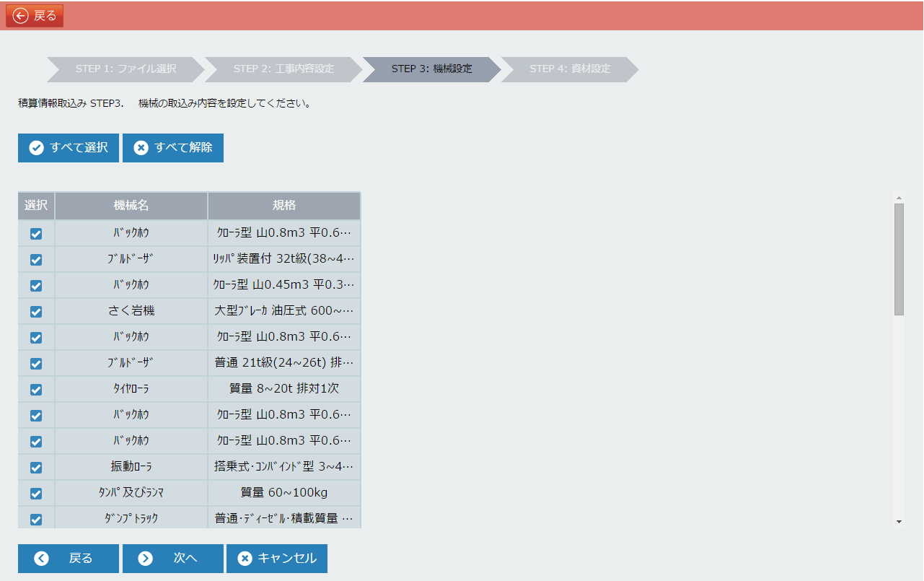Uncheck the ﾌﾞﾙﾄﾞｰｻﾞ 普通 21t級 row checkbox
The width and height of the screenshot is (924, 581).
pyautogui.click(x=36, y=364)
